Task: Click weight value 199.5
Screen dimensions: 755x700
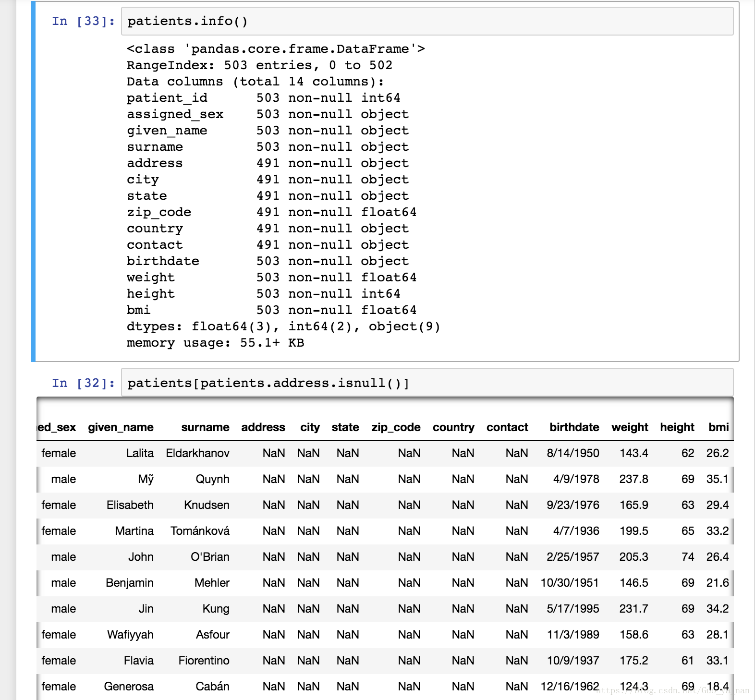Action: click(x=633, y=531)
